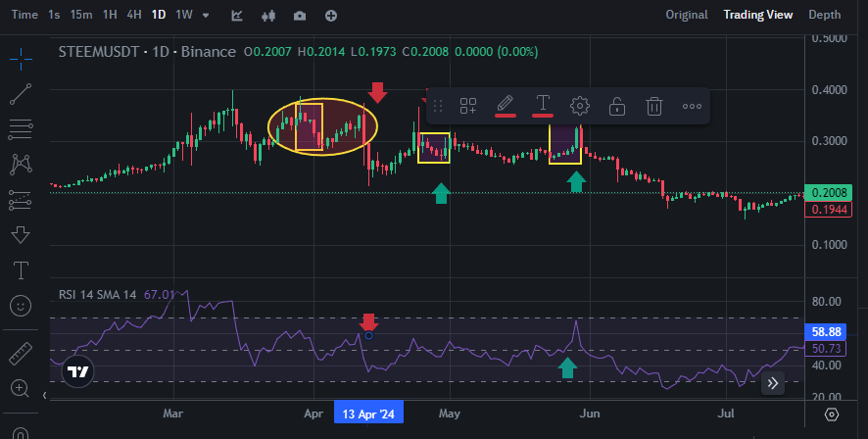The height and width of the screenshot is (439, 868).
Task: Click the Mar label on time axis
Action: click(x=173, y=415)
